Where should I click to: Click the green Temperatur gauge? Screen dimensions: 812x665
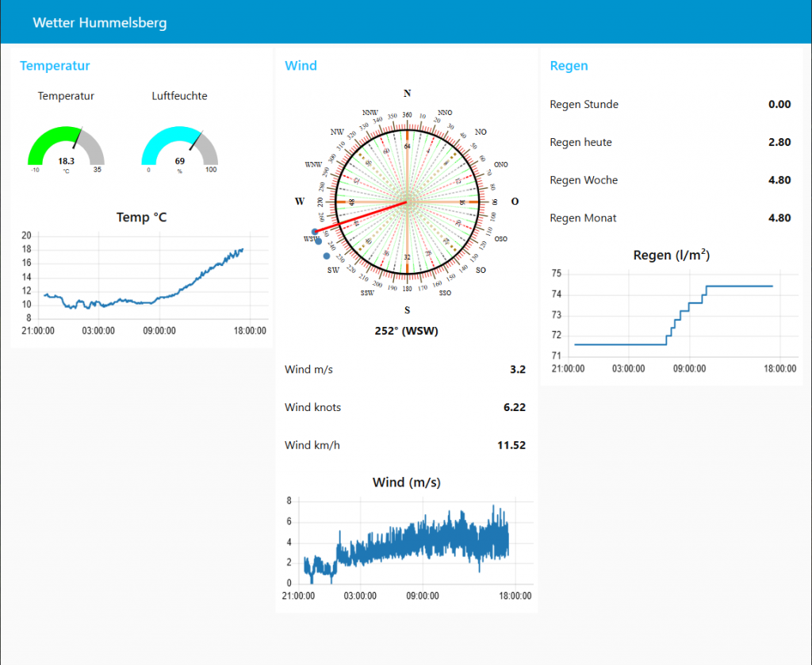pyautogui.click(x=66, y=148)
